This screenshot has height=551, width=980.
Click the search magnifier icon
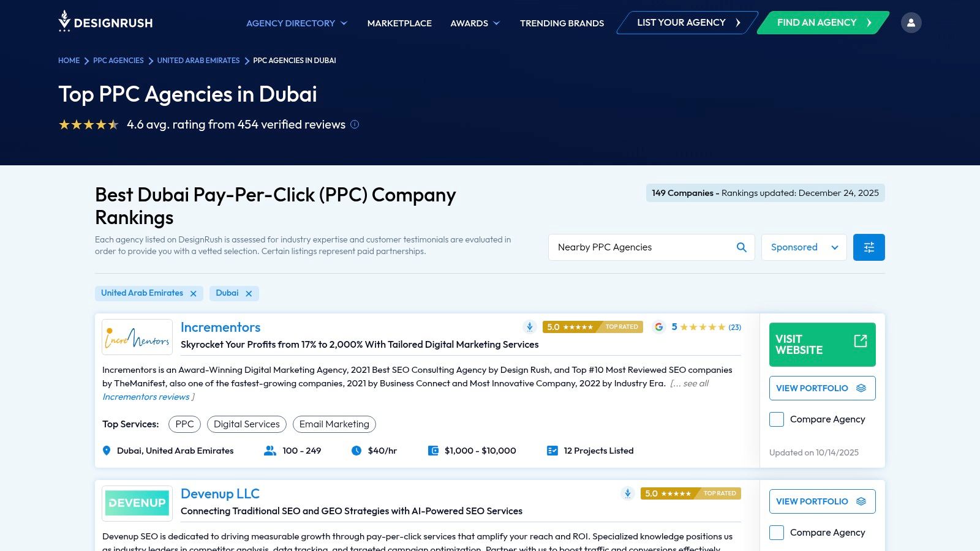741,247
